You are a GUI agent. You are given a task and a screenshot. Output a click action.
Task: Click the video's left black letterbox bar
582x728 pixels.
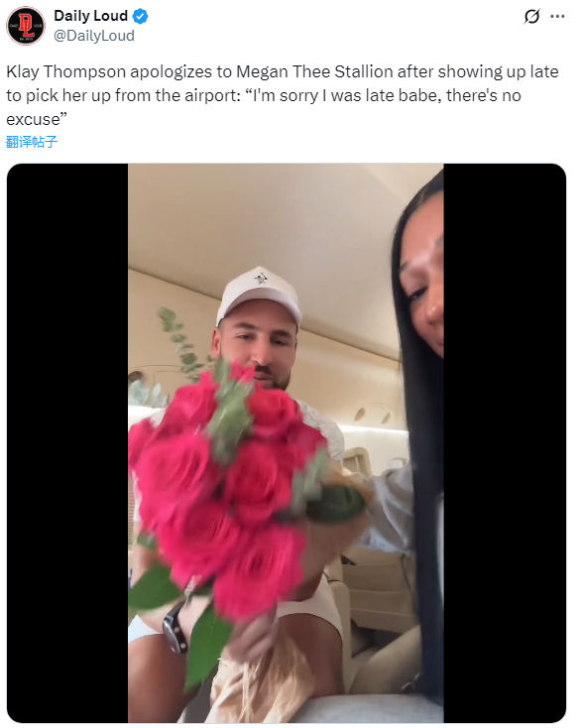point(67,443)
